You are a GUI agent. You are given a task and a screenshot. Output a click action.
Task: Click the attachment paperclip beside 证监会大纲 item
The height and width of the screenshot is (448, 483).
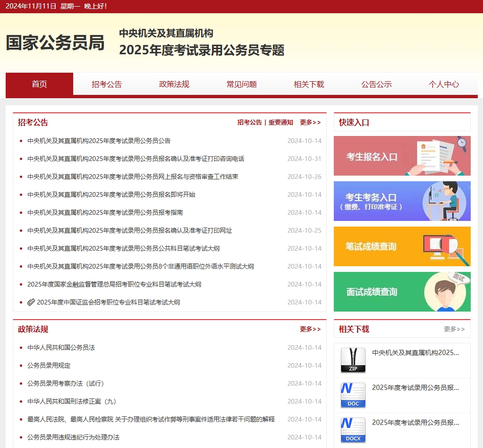coord(31,302)
